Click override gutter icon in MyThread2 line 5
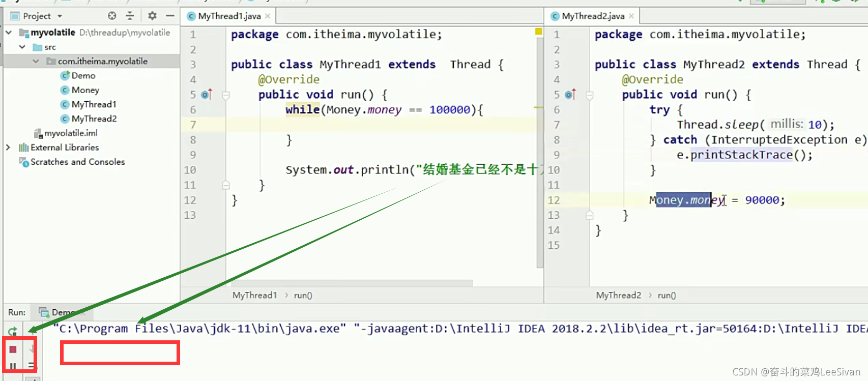868x381 pixels. pos(570,95)
